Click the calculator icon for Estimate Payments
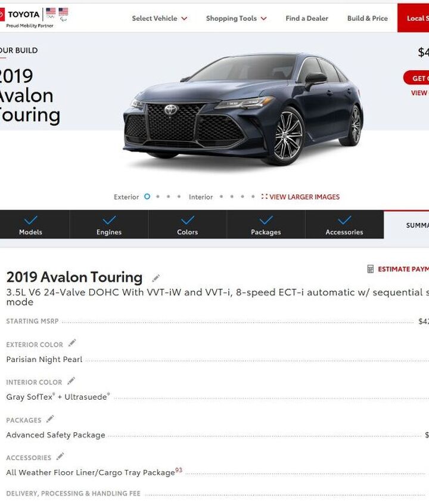 pyautogui.click(x=370, y=269)
